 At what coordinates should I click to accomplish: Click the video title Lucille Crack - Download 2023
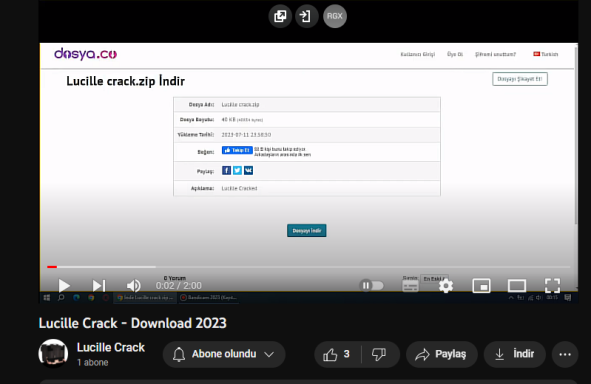click(133, 323)
